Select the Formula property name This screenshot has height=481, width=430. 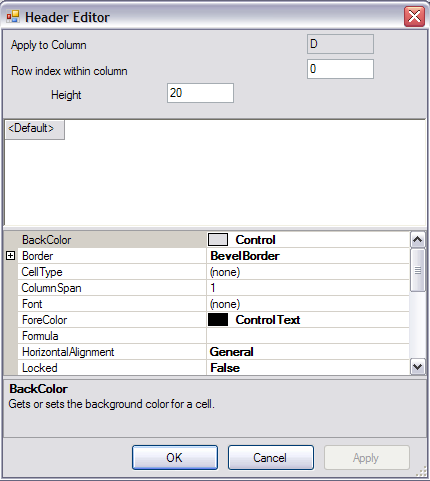(x=40, y=336)
